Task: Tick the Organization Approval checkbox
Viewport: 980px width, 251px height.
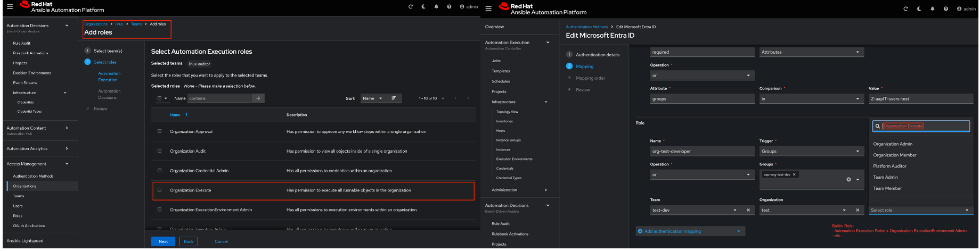Action: [x=159, y=131]
